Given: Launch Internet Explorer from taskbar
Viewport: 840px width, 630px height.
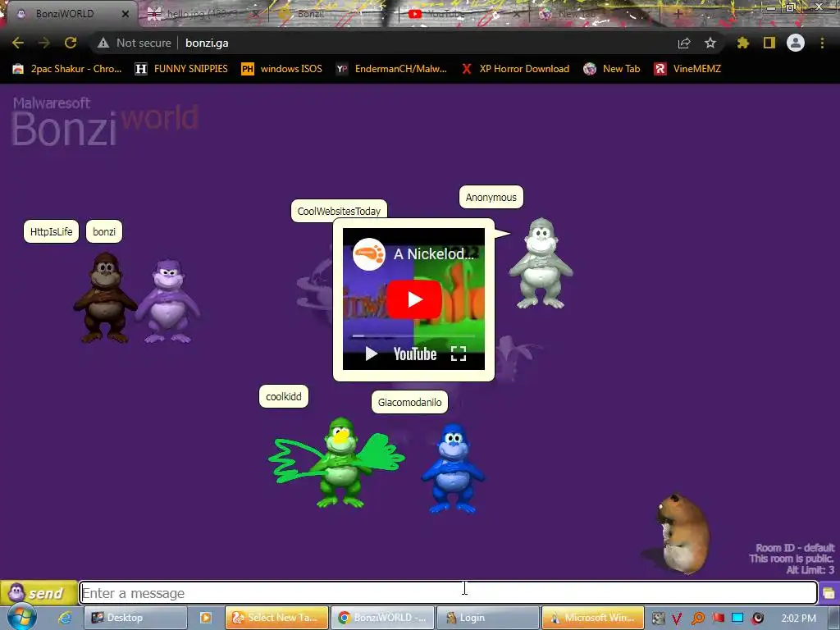Looking at the screenshot, I should pos(65,618).
